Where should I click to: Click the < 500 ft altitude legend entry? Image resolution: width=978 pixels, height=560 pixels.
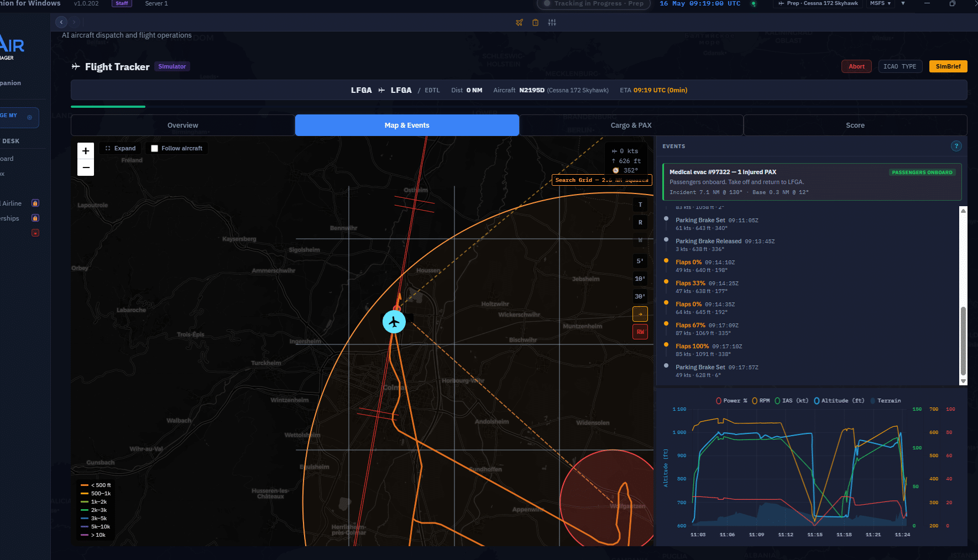click(96, 485)
